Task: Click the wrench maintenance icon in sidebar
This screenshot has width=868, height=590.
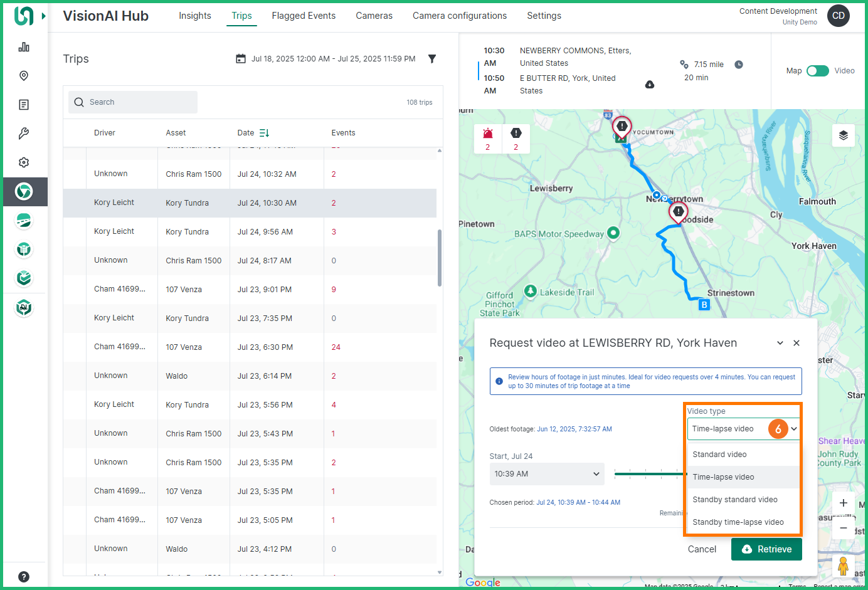Action: (24, 134)
